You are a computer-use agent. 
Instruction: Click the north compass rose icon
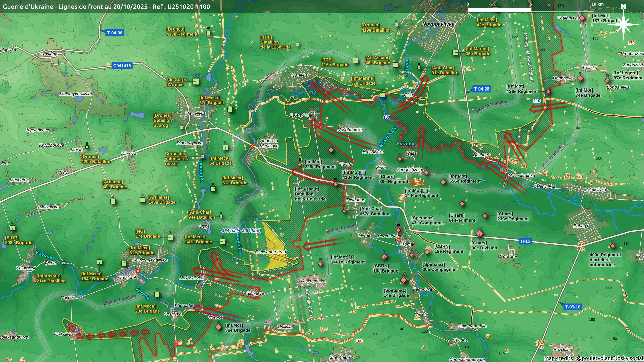623,24
